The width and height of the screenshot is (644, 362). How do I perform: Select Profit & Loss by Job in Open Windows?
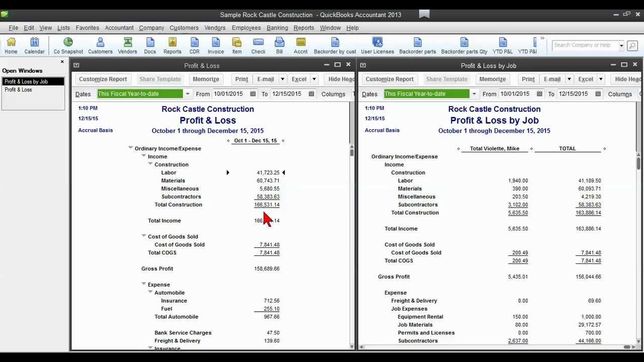point(33,81)
